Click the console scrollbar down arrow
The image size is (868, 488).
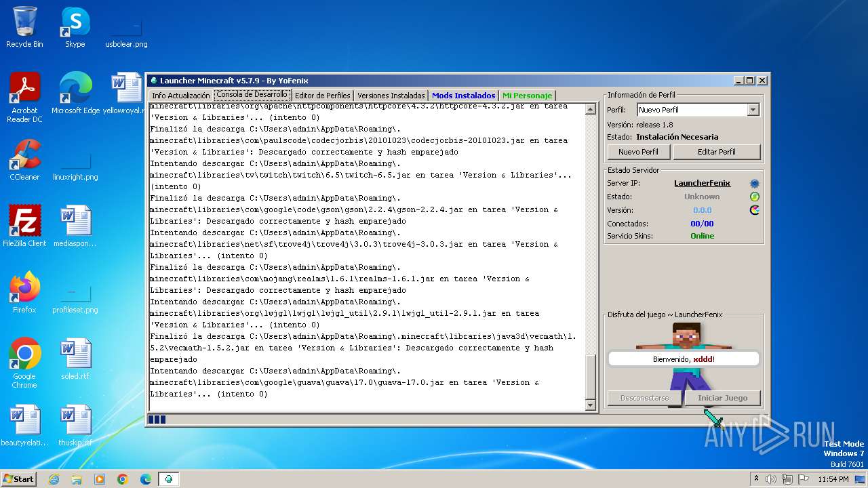(590, 405)
